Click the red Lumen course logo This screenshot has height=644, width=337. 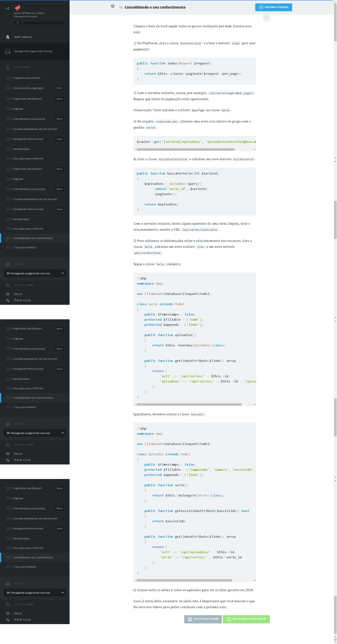pos(17,7)
